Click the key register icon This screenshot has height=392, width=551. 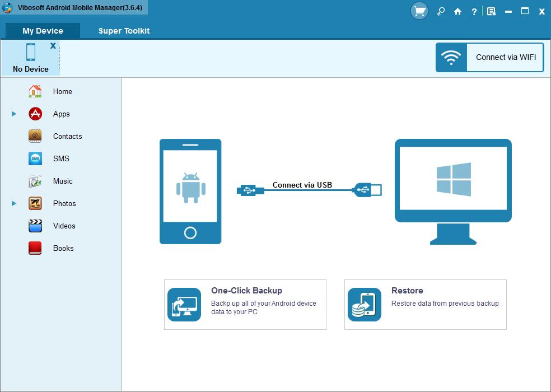coord(441,12)
